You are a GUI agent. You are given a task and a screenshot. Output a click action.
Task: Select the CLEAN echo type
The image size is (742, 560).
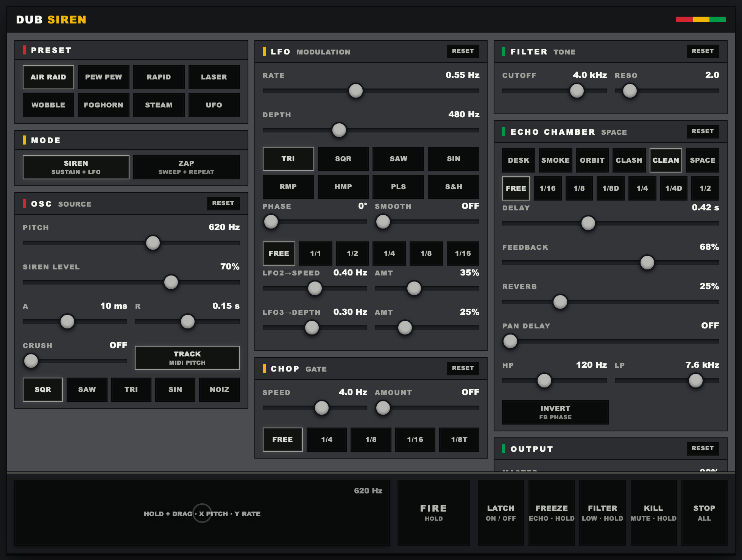pos(666,160)
